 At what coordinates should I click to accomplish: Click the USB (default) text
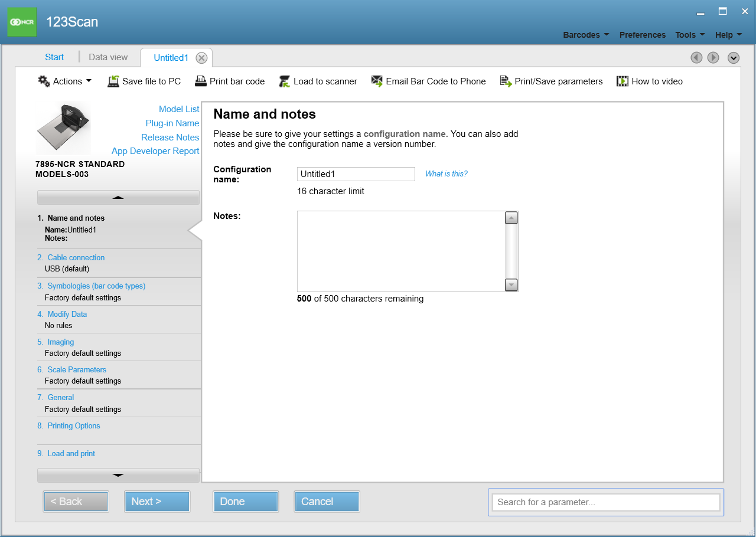(67, 269)
